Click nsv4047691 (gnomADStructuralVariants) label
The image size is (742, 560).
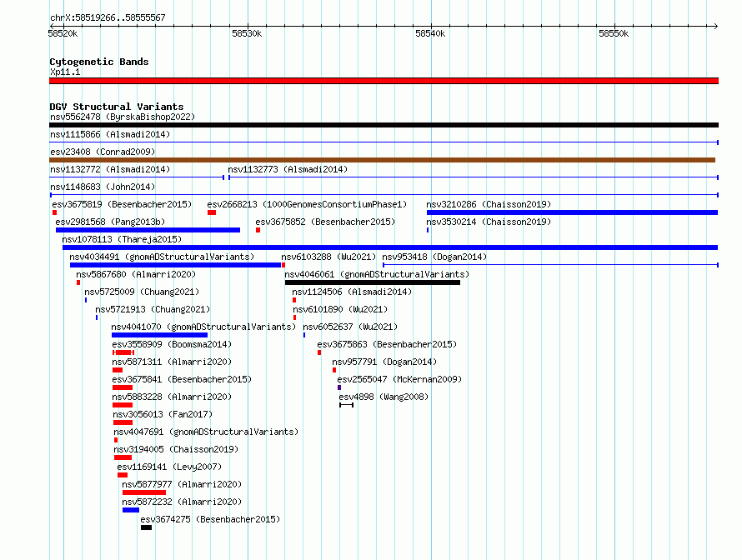click(206, 432)
